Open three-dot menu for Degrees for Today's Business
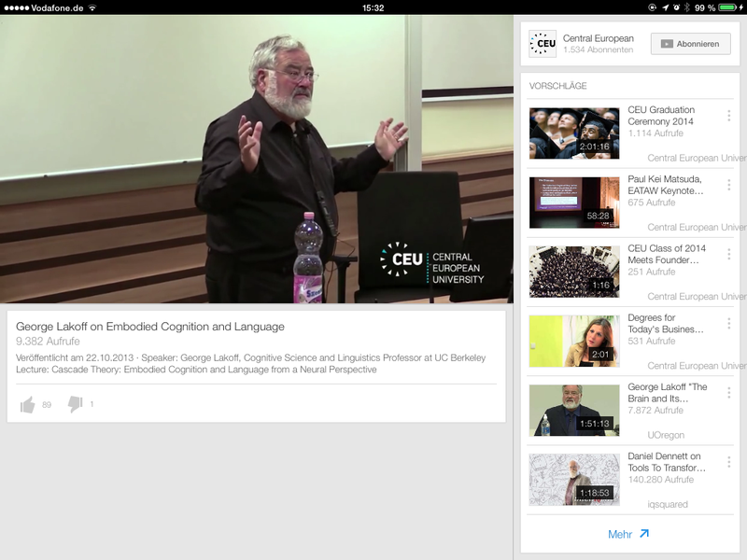The width and height of the screenshot is (747, 560). (728, 324)
